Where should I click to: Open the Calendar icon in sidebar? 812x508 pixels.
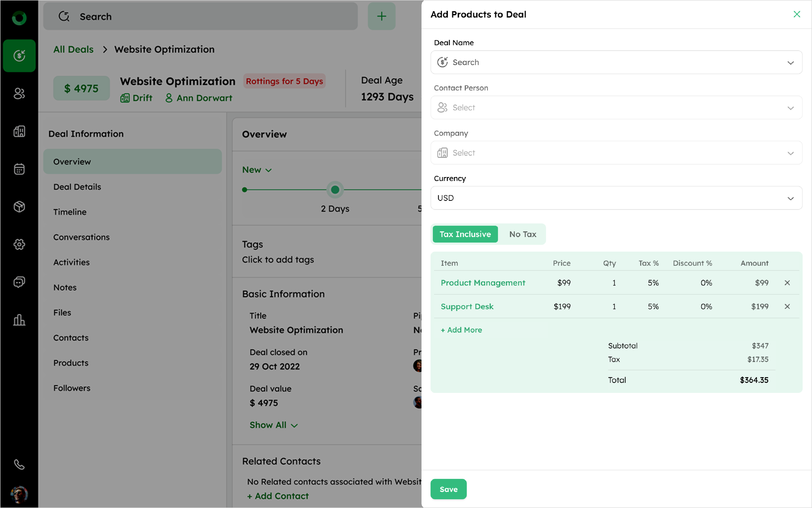click(19, 169)
